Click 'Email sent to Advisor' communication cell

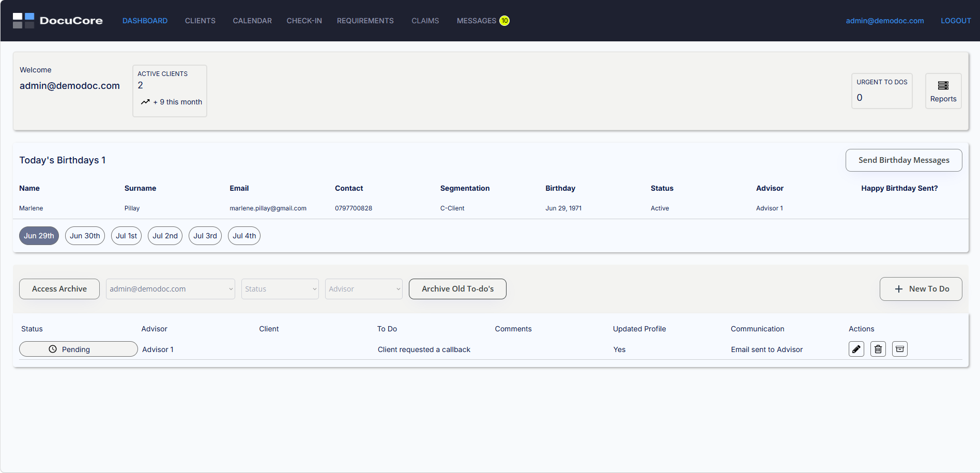[x=767, y=349]
